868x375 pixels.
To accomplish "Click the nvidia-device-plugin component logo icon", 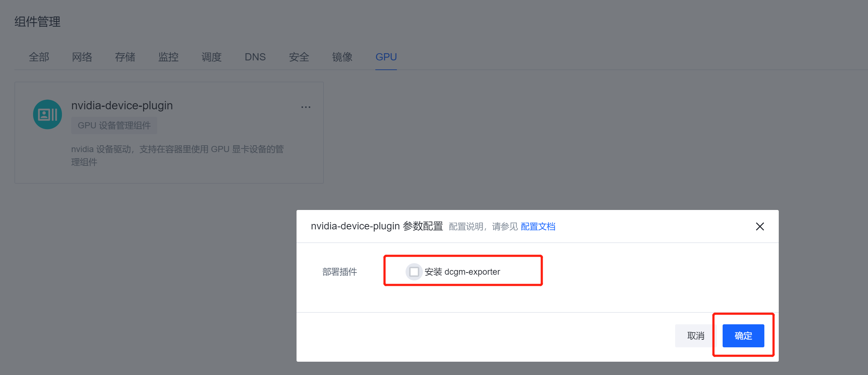I will [47, 114].
